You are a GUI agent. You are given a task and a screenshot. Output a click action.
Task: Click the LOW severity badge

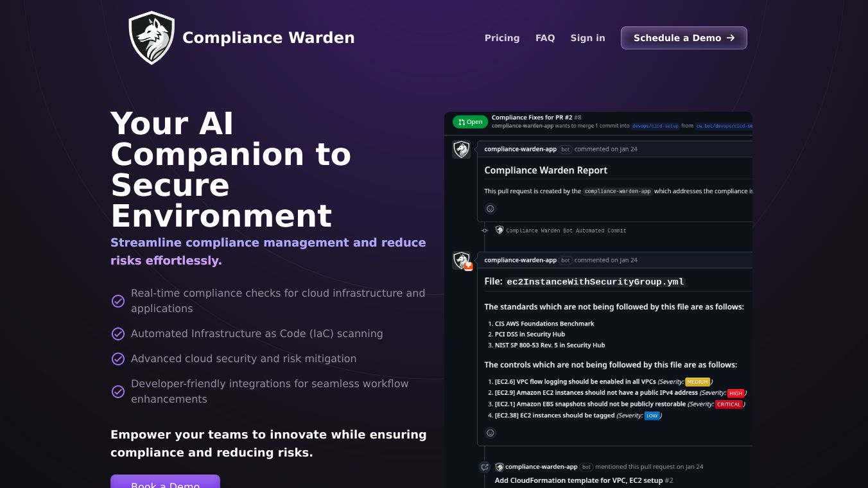coord(652,415)
